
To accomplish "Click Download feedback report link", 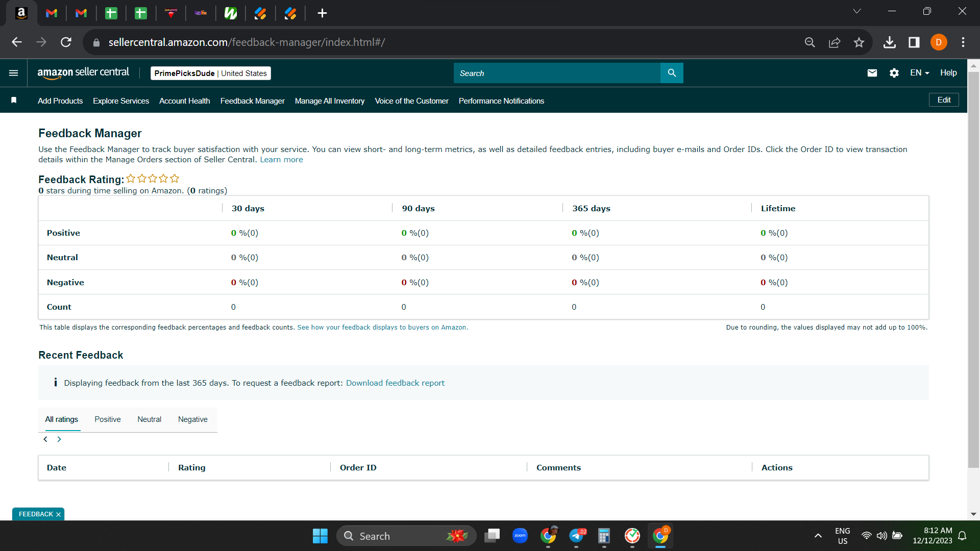I will click(x=395, y=383).
